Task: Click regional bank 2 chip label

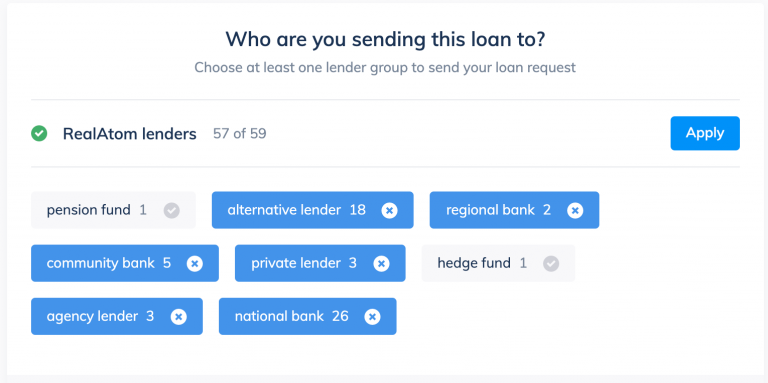Action: point(498,210)
